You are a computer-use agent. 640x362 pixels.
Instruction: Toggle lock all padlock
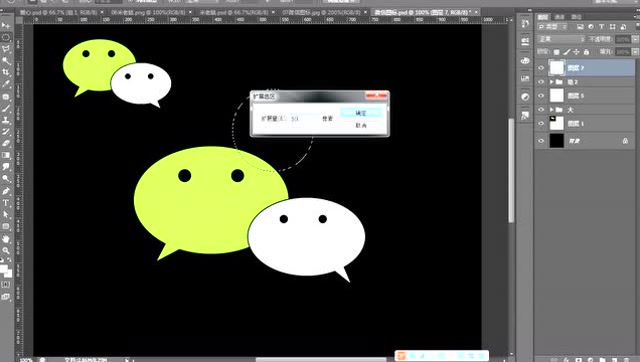click(586, 52)
